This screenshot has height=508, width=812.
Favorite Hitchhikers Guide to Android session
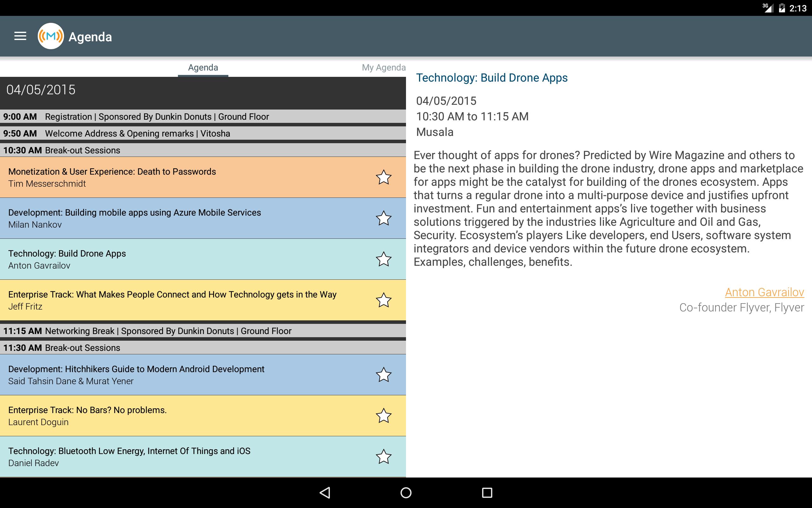point(383,375)
